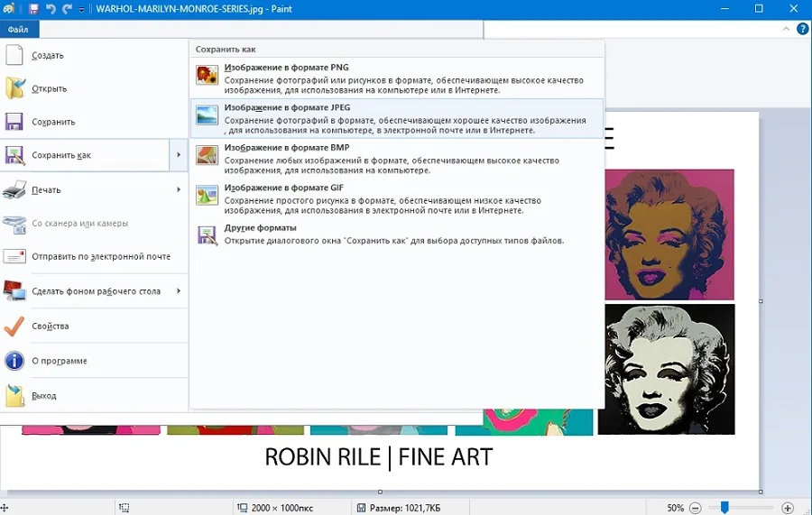
Task: Click the zoom out minus button
Action: [x=696, y=508]
